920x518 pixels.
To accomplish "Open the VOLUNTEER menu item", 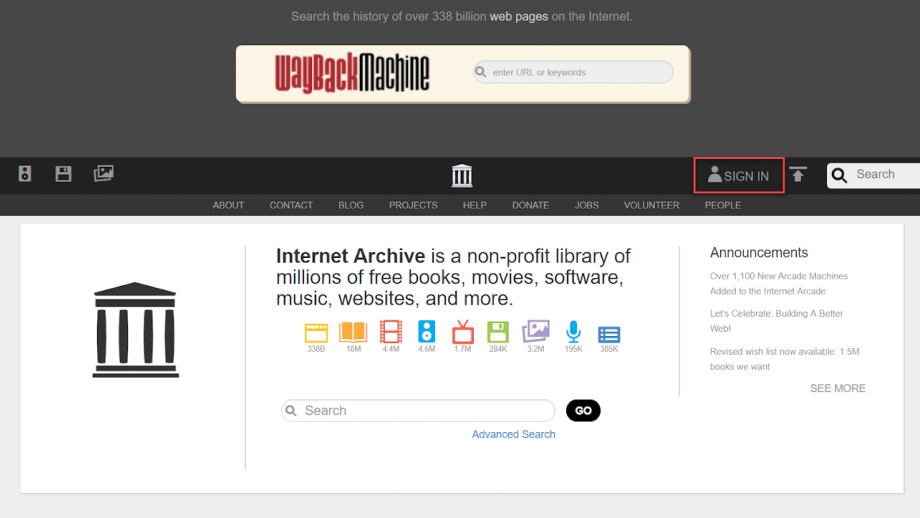I will (x=651, y=205).
